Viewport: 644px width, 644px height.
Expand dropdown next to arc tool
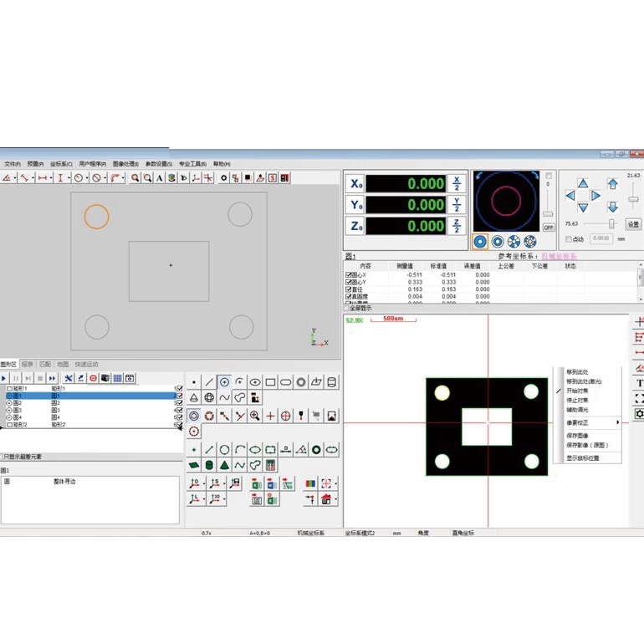tap(125, 178)
